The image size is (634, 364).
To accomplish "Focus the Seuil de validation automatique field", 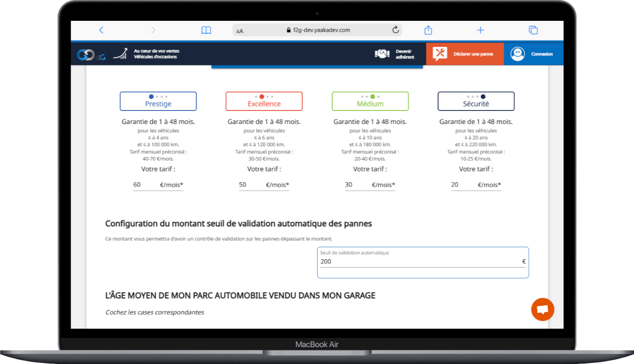I will (419, 262).
